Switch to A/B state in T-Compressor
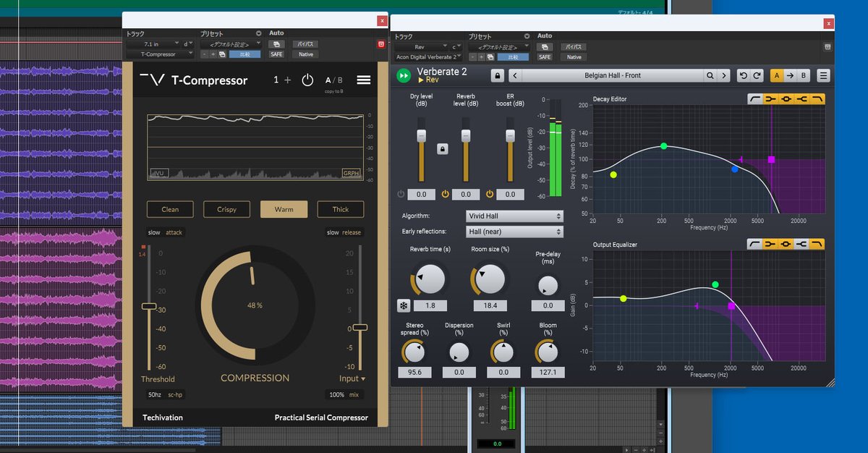The width and height of the screenshot is (868, 453). point(333,80)
